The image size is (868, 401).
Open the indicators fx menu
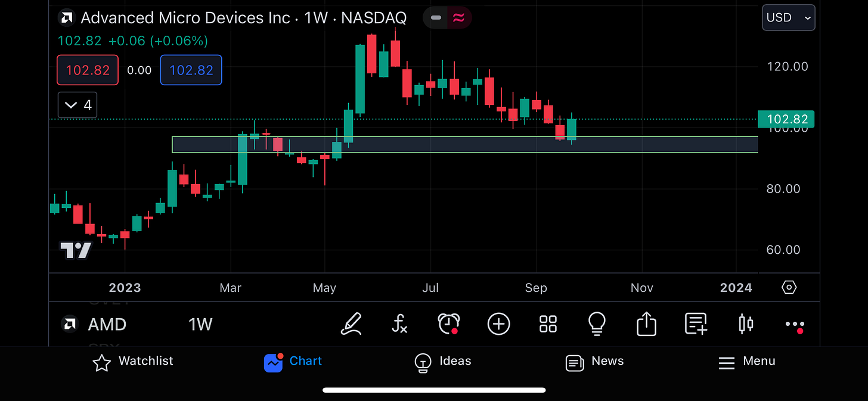pos(399,324)
